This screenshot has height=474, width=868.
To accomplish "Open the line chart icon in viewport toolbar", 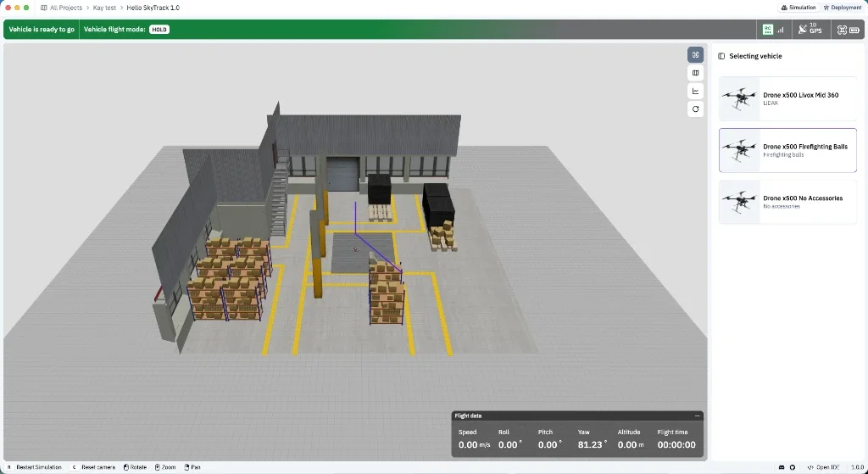I will [695, 91].
